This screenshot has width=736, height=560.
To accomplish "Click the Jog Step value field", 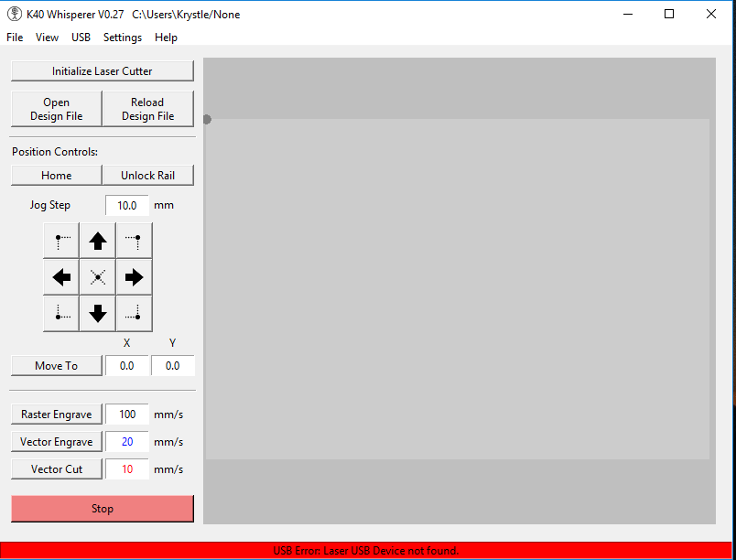I will [x=127, y=206].
